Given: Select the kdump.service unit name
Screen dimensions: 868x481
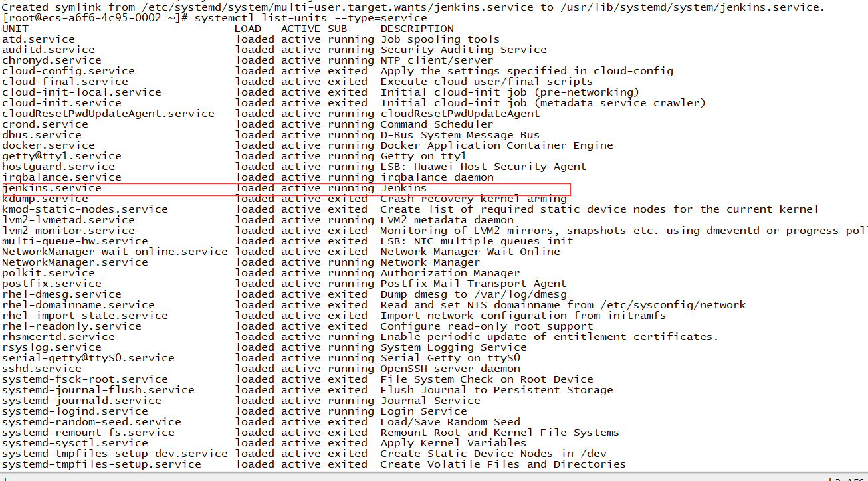Looking at the screenshot, I should tap(45, 199).
